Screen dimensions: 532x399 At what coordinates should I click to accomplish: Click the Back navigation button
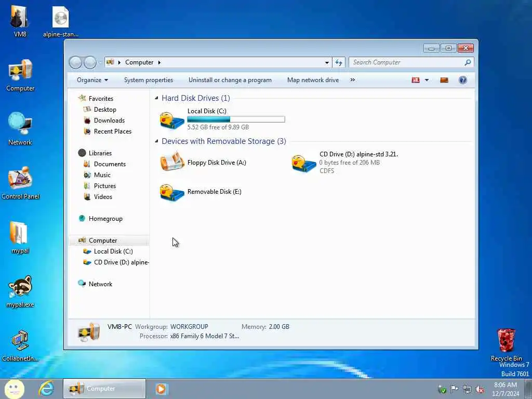tap(75, 62)
